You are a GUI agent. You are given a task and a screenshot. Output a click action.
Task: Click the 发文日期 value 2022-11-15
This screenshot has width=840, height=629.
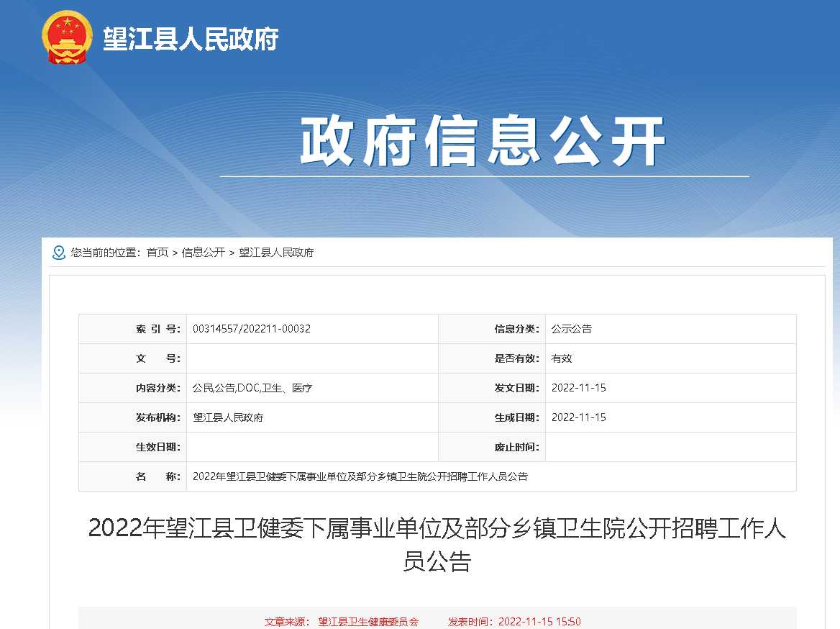pyautogui.click(x=579, y=388)
